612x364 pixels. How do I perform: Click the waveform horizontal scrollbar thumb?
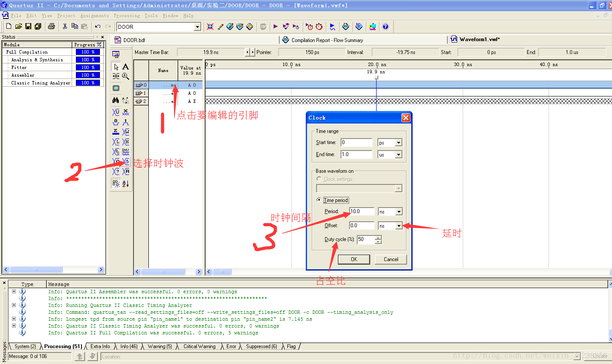tap(222, 271)
